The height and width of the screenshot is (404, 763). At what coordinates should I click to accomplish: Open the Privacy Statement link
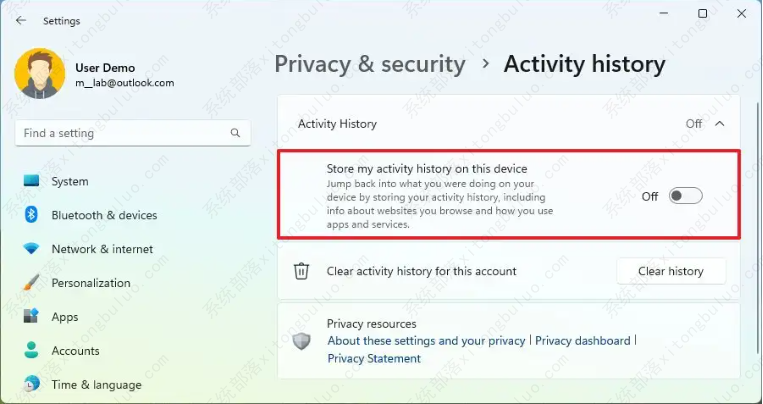point(374,359)
